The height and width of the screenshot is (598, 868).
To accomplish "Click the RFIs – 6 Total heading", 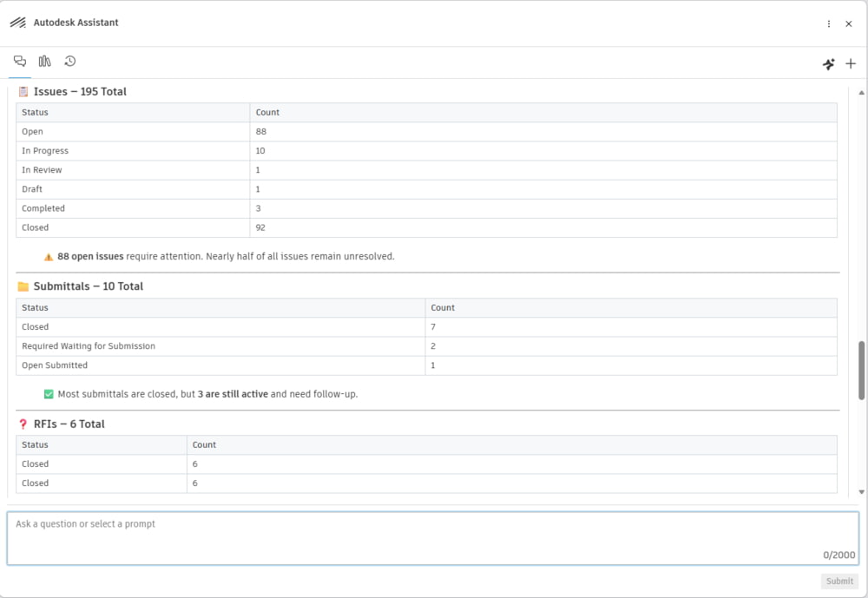I will (69, 424).
